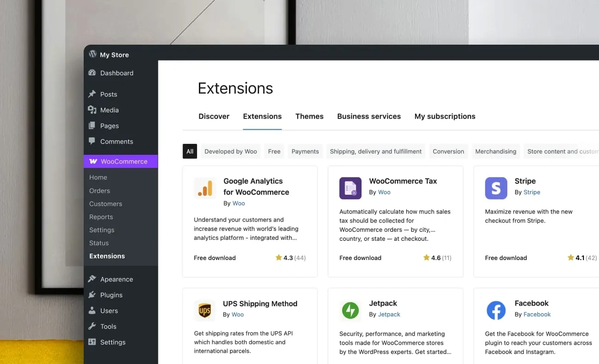Click the Comments speech bubble icon

92,141
